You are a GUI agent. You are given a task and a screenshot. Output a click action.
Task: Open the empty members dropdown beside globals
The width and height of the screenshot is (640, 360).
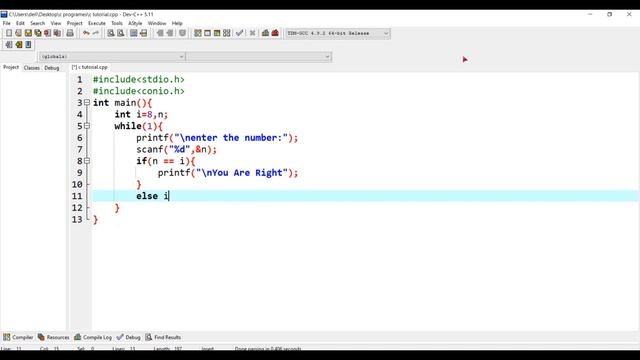259,56
